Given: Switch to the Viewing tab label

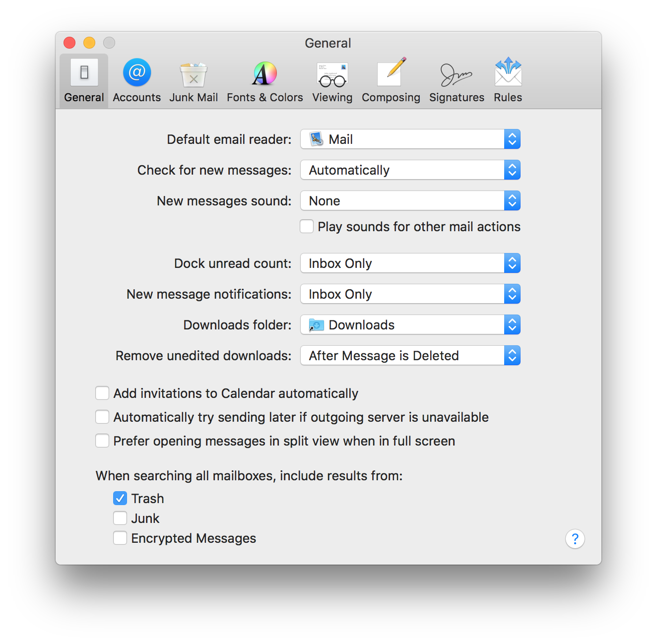Looking at the screenshot, I should point(332,98).
